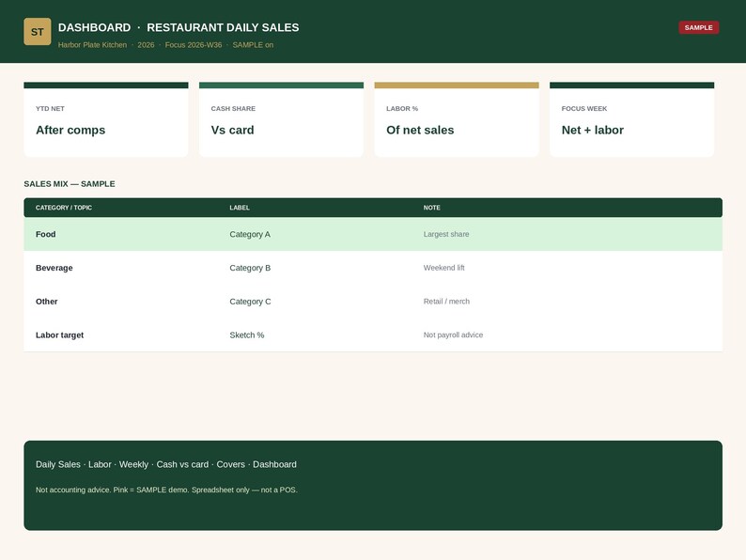Open the CASH SHARE 'Vs card' card
746x560 pixels.
pyautogui.click(x=281, y=119)
